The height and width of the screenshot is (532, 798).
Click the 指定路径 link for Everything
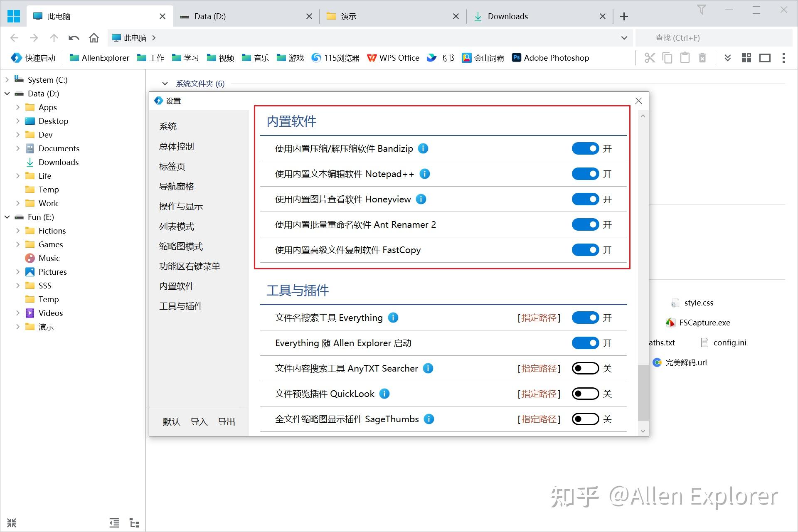click(x=539, y=318)
